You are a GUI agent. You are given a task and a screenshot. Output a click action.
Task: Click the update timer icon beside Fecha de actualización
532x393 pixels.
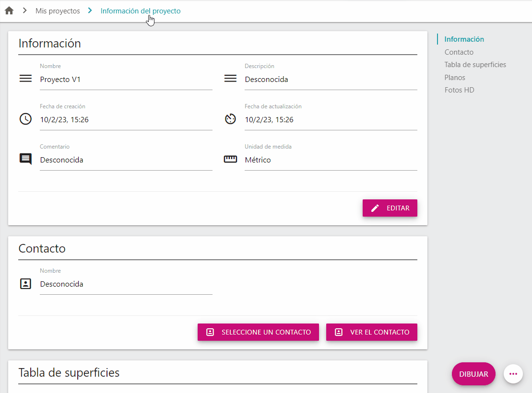pos(230,119)
